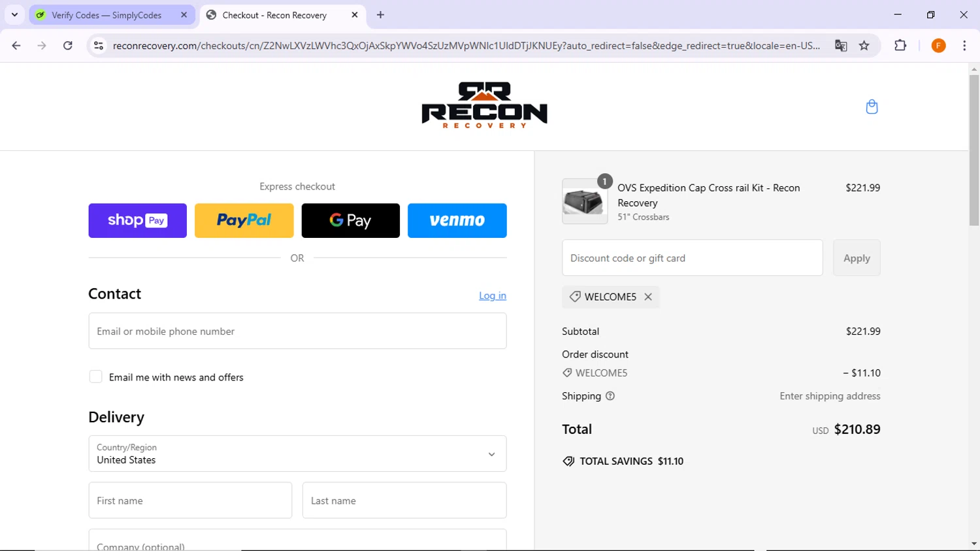
Task: Check Email me with news and offers
Action: pyautogui.click(x=95, y=377)
